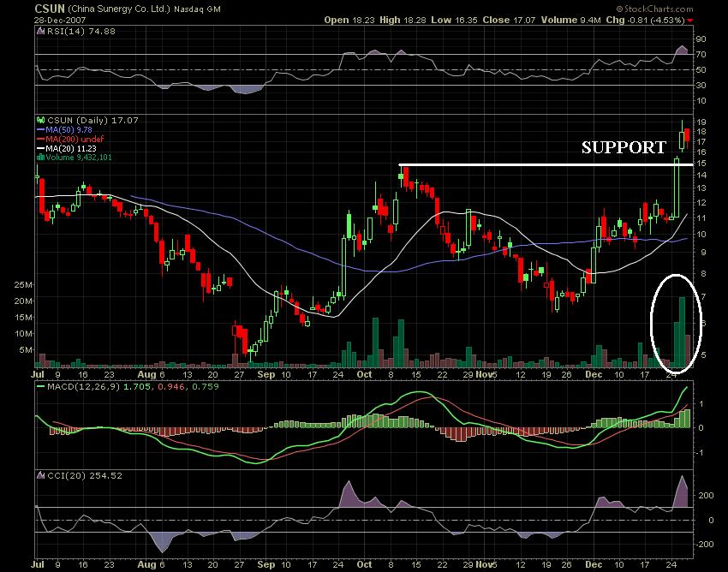This screenshot has height=572, width=728.
Task: Click Aug on the bottom date axis
Action: 146,564
